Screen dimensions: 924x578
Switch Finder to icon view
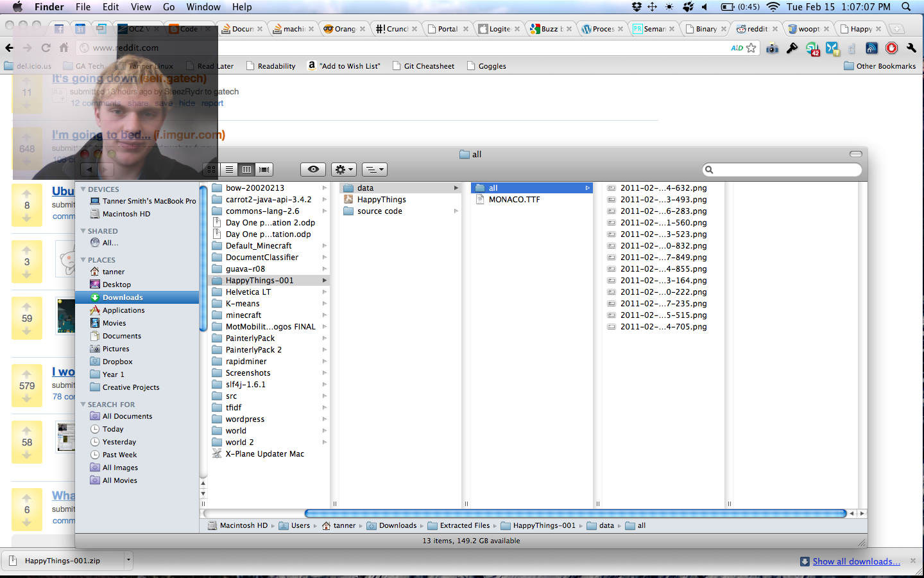(211, 170)
